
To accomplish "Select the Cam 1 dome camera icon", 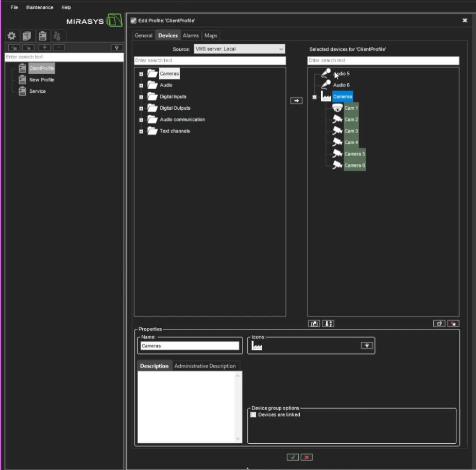I will coord(337,108).
